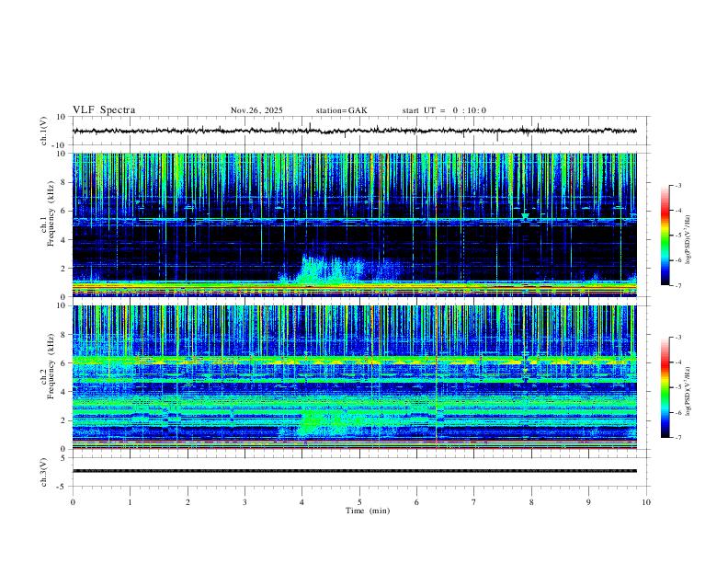
Task: Click the ch.1 "log(PSD)(V²/Hz)" color bar label
Action: click(688, 239)
